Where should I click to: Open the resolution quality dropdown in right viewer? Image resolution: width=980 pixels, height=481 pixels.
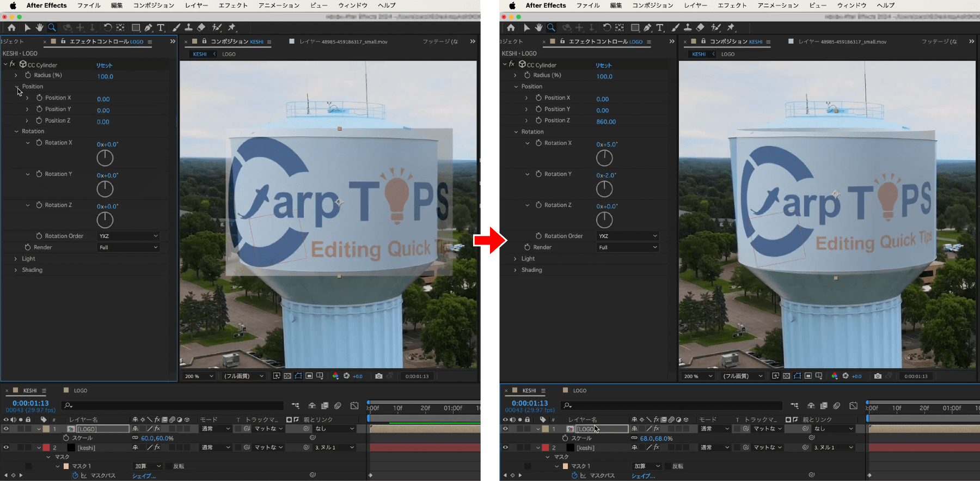point(743,376)
